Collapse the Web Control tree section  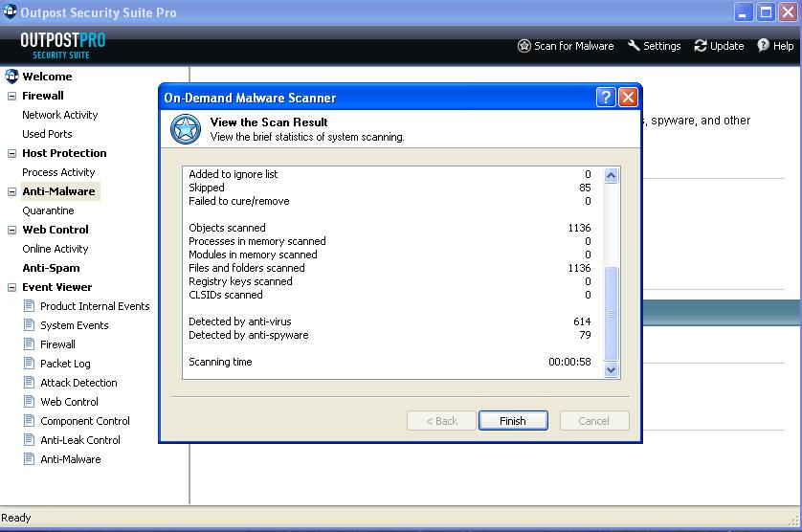coord(11,231)
